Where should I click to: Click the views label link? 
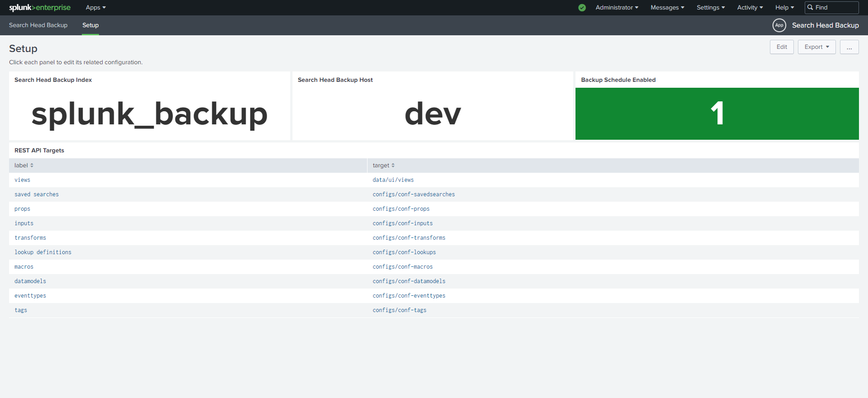pos(22,180)
